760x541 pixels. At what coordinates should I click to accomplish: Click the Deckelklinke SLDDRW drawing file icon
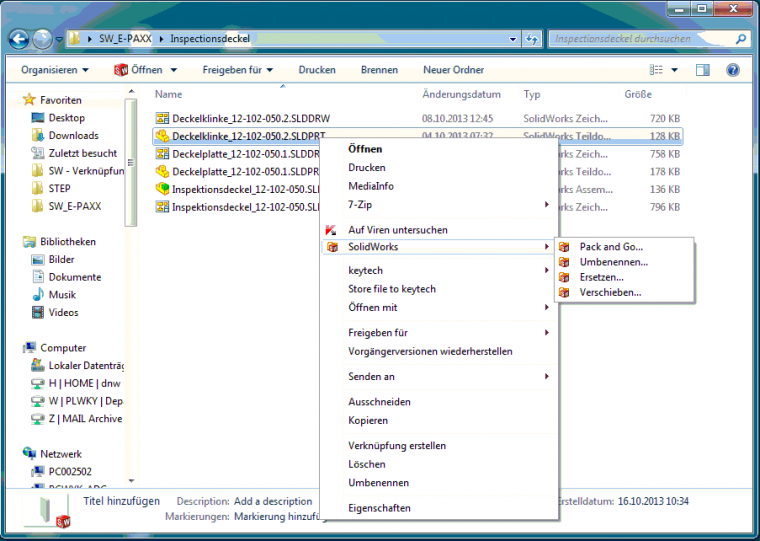click(x=162, y=118)
